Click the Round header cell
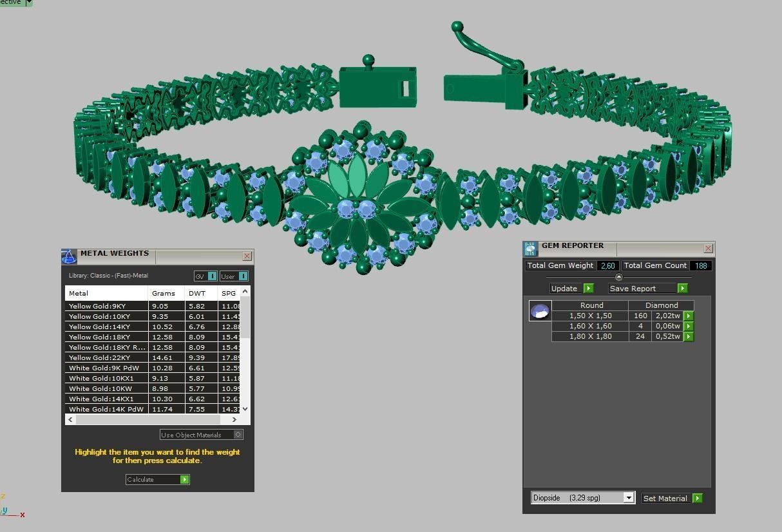 coord(591,305)
